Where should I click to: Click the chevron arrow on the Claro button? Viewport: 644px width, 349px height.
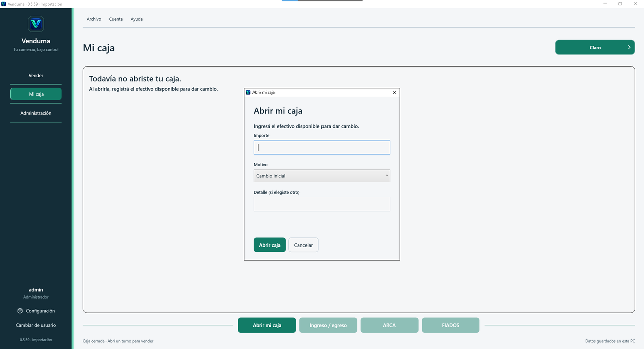[629, 47]
